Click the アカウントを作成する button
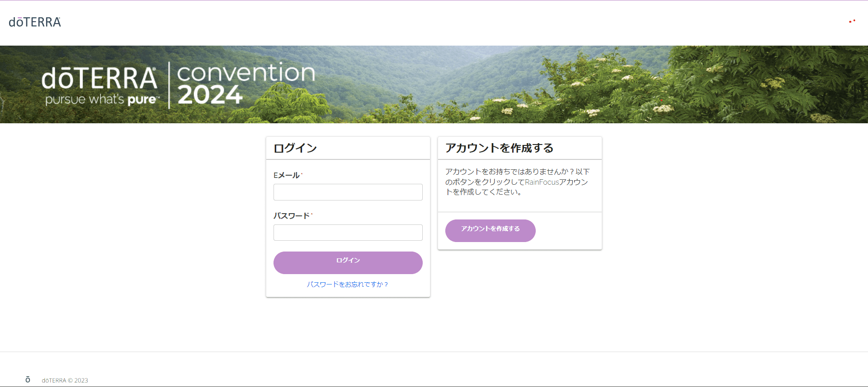Image resolution: width=868 pixels, height=387 pixels. pyautogui.click(x=491, y=231)
